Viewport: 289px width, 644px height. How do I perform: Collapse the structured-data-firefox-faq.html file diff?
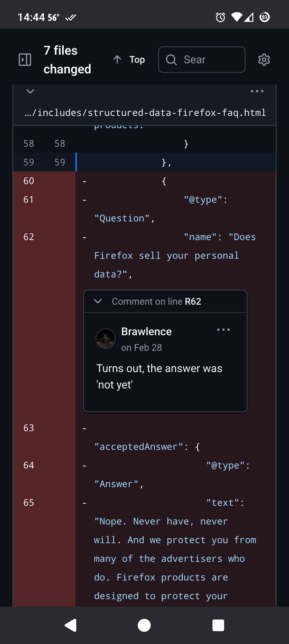click(30, 91)
